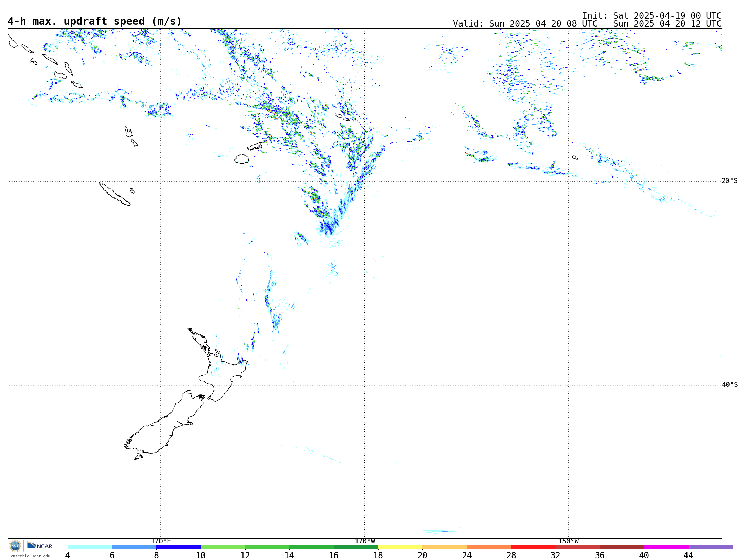The width and height of the screenshot is (744, 560).
Task: Click the dark blue 8-10 color swatch
Action: pyautogui.click(x=179, y=547)
